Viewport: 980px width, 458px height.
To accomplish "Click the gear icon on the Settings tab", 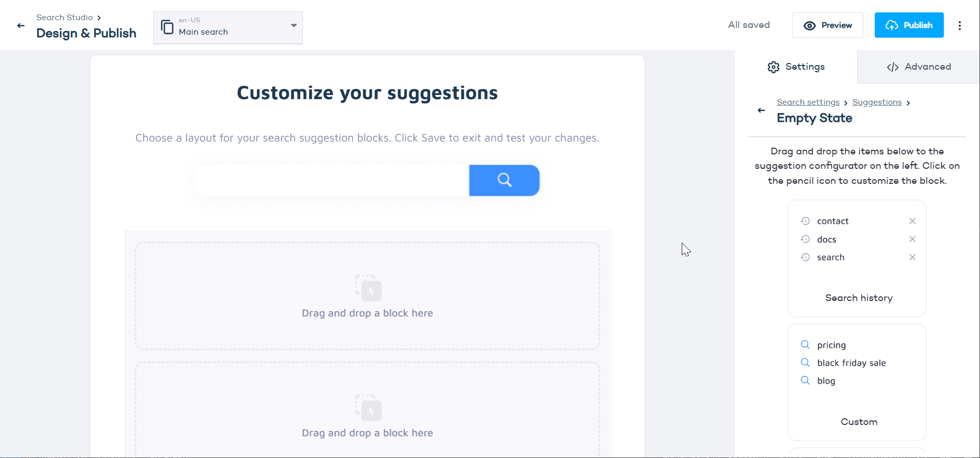I will point(773,67).
